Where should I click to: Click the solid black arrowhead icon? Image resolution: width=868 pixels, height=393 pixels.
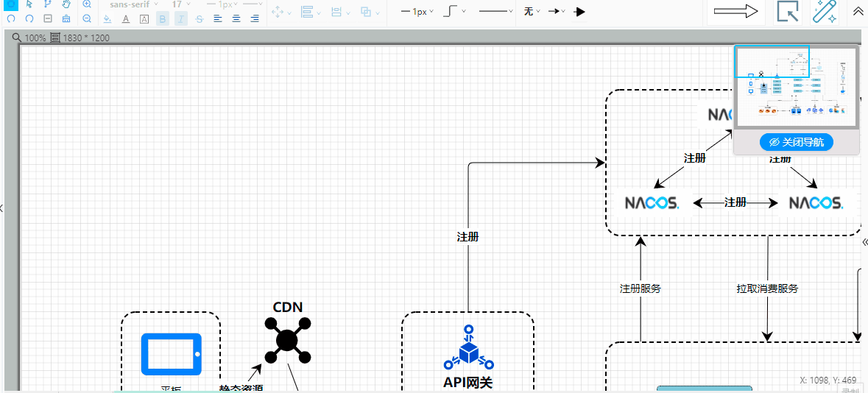click(579, 12)
